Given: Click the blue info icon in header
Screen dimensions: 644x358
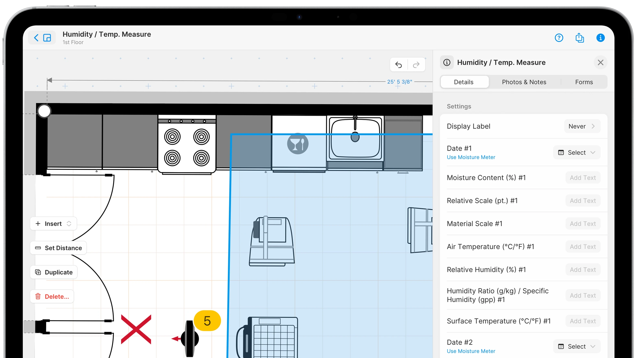Looking at the screenshot, I should click(x=600, y=38).
